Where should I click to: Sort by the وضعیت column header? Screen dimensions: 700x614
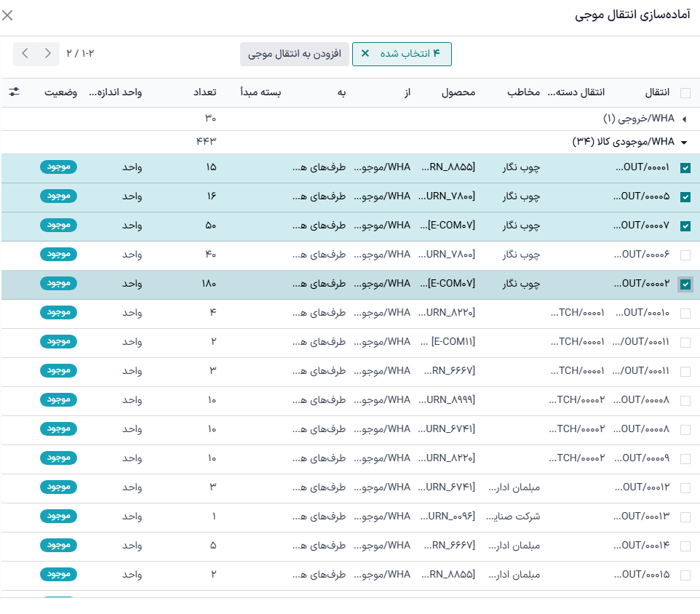coord(62,93)
